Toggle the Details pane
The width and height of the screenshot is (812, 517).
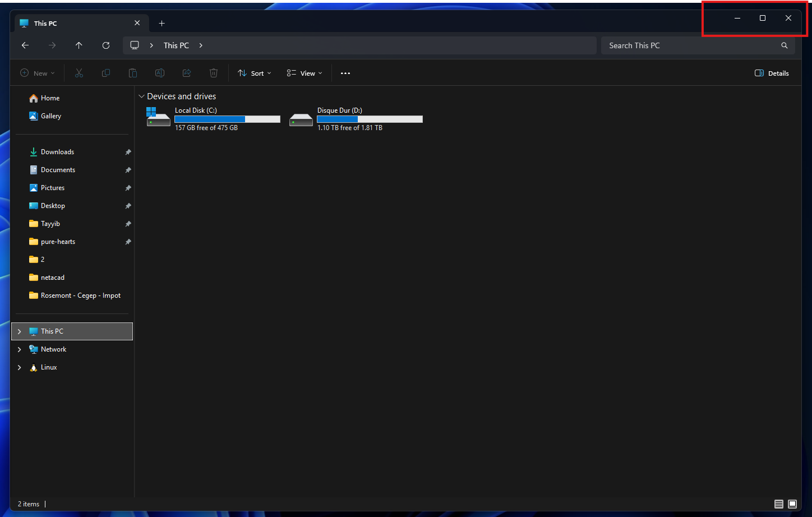tap(772, 73)
